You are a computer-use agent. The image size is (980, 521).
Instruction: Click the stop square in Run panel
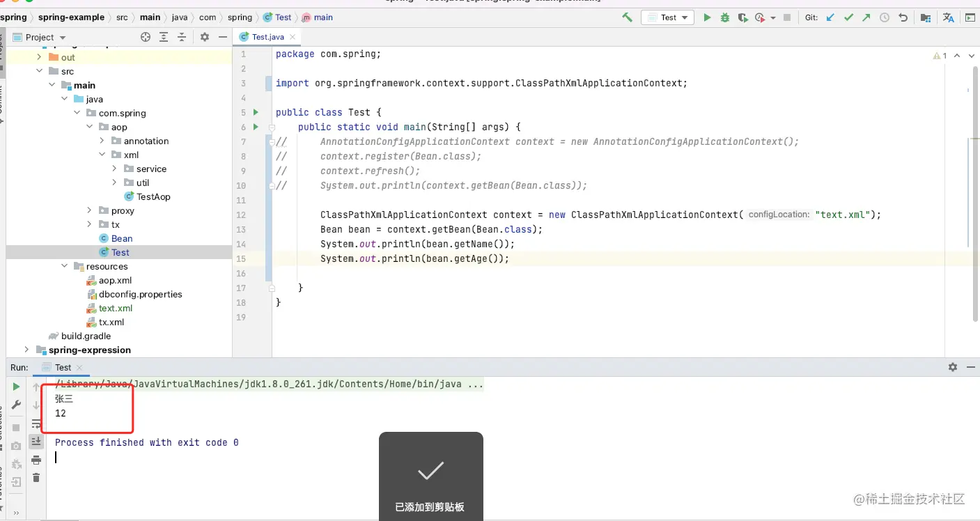tap(16, 428)
